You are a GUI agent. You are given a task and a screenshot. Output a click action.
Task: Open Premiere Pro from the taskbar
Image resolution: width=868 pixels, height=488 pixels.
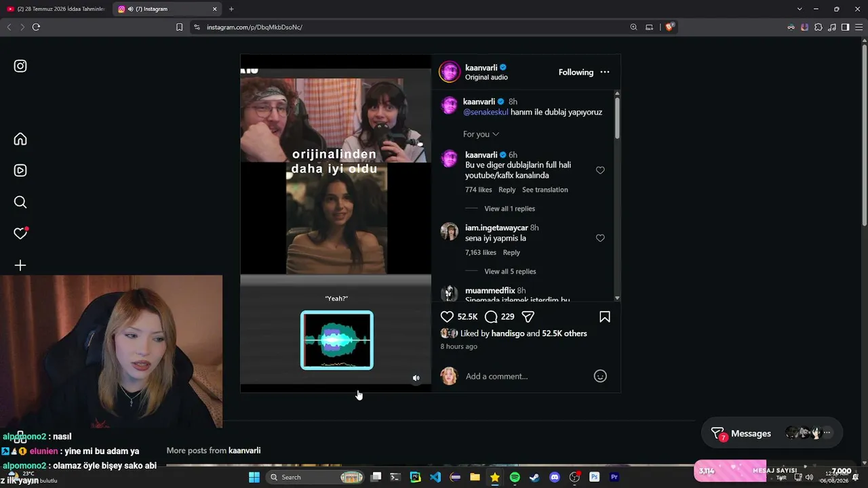(614, 477)
